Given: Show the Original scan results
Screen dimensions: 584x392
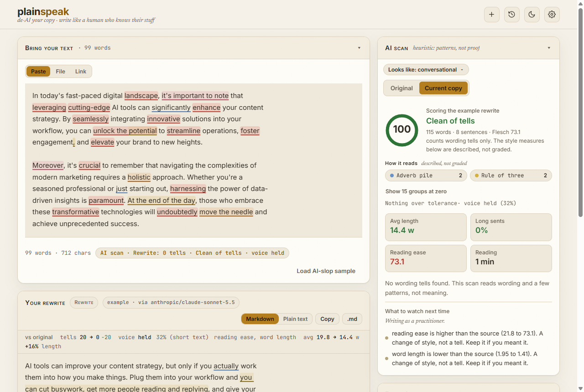Looking at the screenshot, I should (x=401, y=88).
